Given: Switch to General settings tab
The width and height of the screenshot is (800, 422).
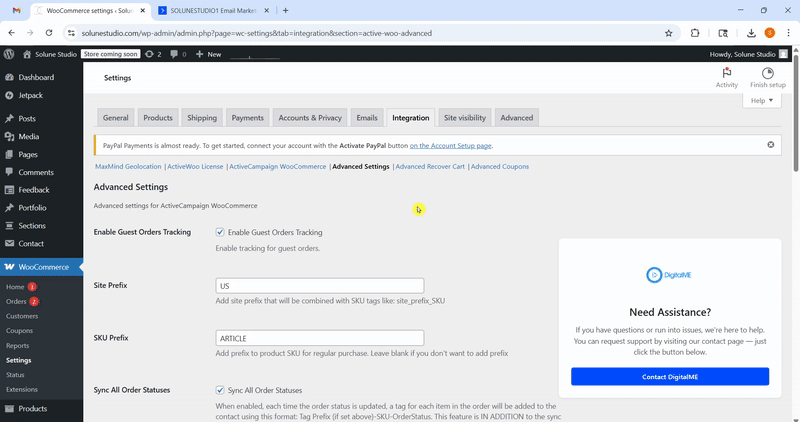Looking at the screenshot, I should [x=116, y=117].
